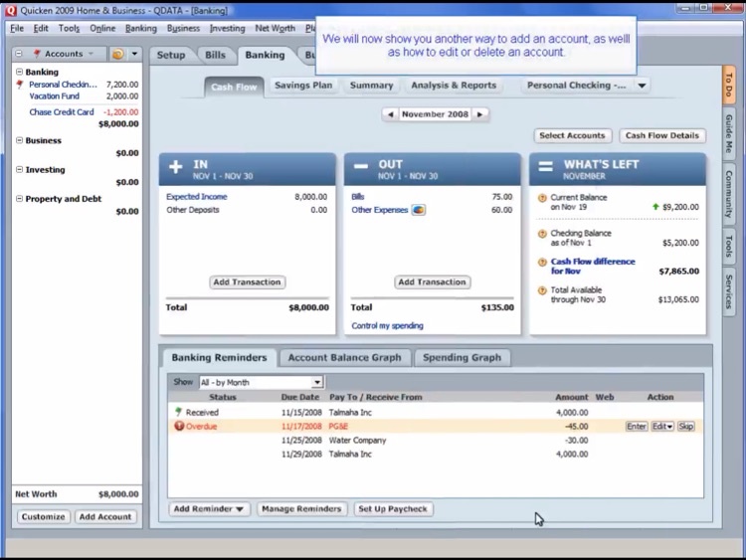Open the Edit dropdown for overdue PG&E

pos(662,427)
